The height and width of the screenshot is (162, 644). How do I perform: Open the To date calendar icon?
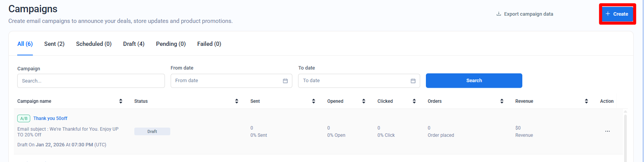point(413,81)
